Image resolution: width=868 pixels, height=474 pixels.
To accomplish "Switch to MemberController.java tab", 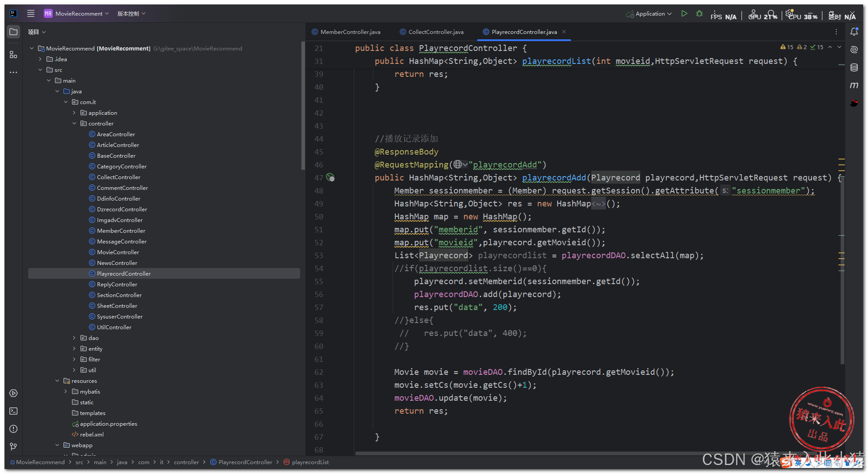I will 347,32.
